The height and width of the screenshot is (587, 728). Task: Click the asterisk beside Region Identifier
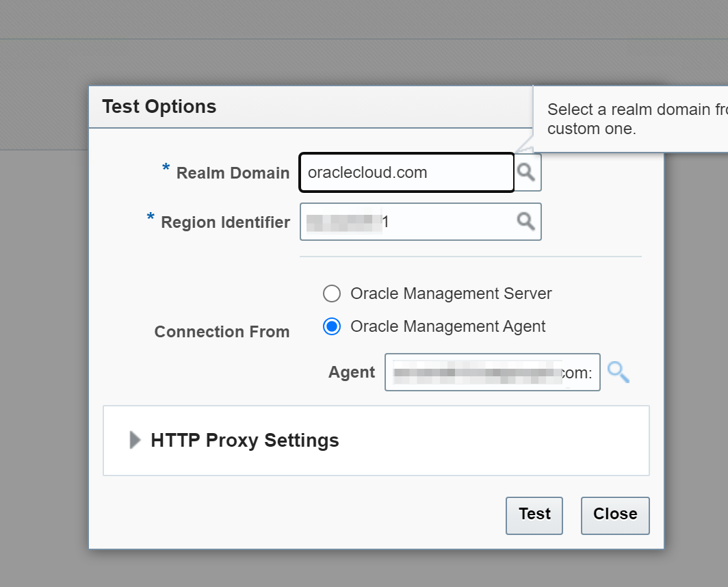151,219
